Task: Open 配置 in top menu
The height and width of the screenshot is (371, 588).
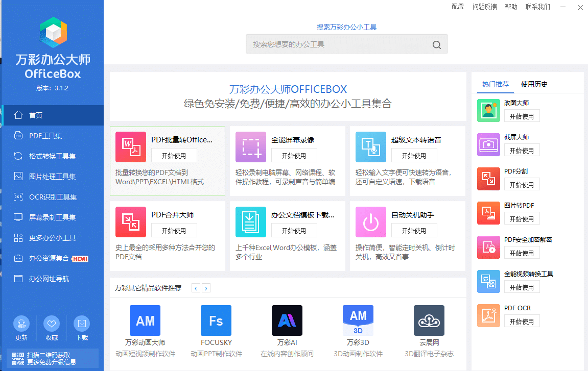Action: [x=458, y=7]
